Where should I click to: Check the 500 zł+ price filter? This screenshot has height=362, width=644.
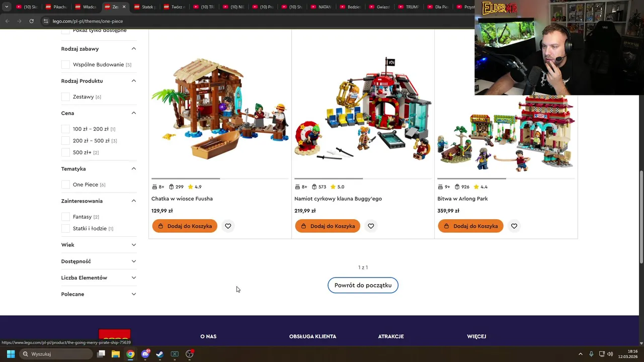(65, 152)
